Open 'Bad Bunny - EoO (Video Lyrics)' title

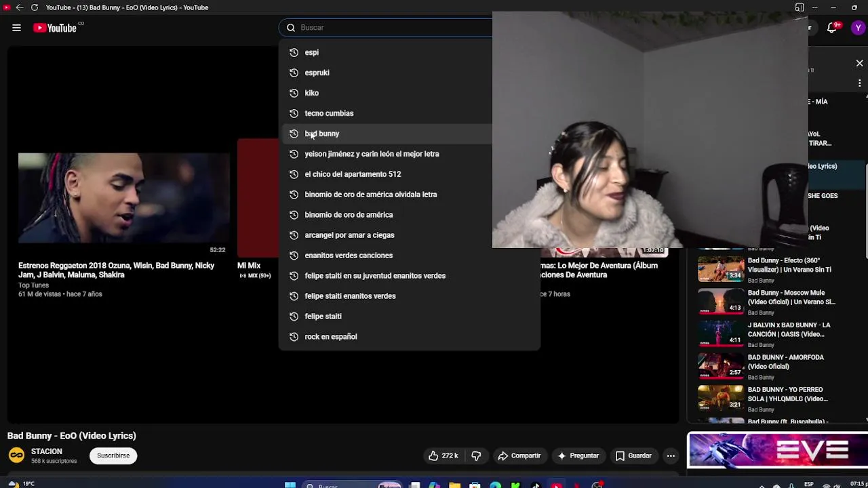click(72, 436)
